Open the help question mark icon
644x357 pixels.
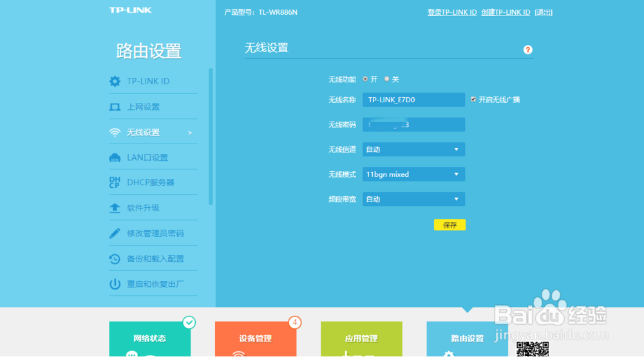528,50
